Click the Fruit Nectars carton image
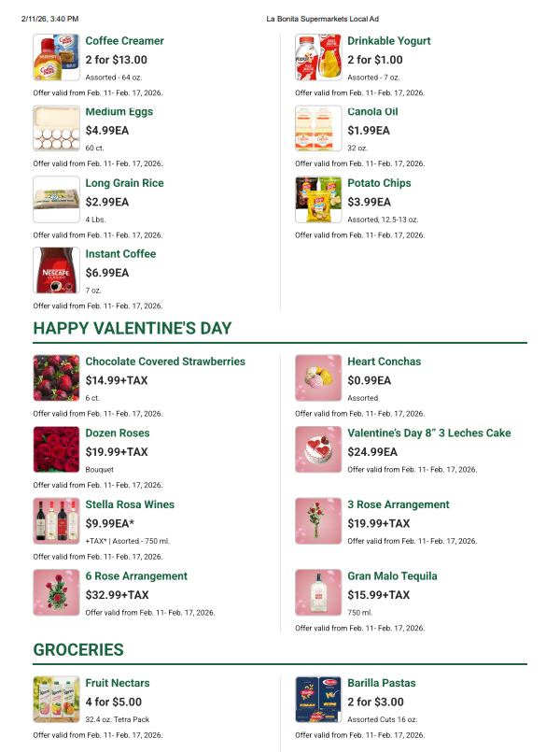Image resolution: width=560 pixels, height=752 pixels. pyautogui.click(x=56, y=699)
